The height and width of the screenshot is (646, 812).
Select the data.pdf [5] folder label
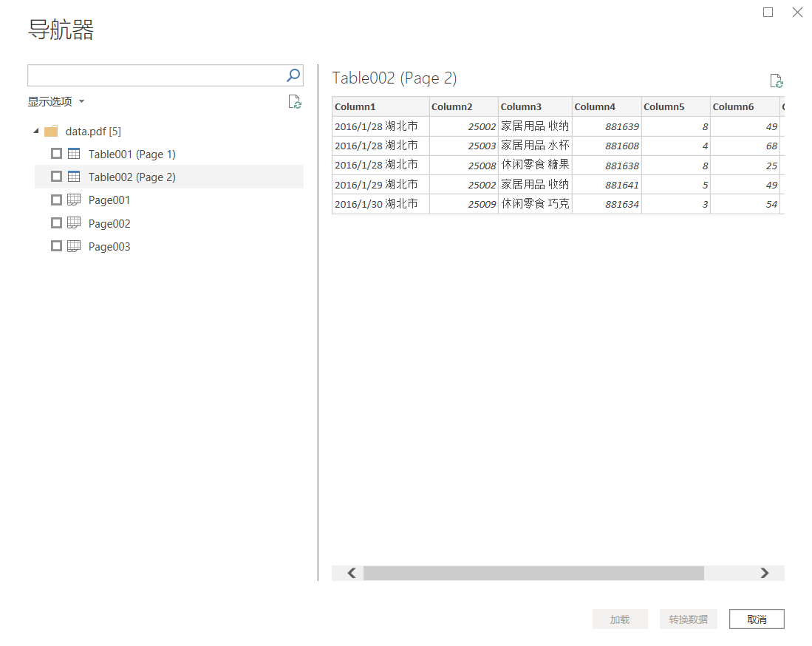tap(93, 132)
